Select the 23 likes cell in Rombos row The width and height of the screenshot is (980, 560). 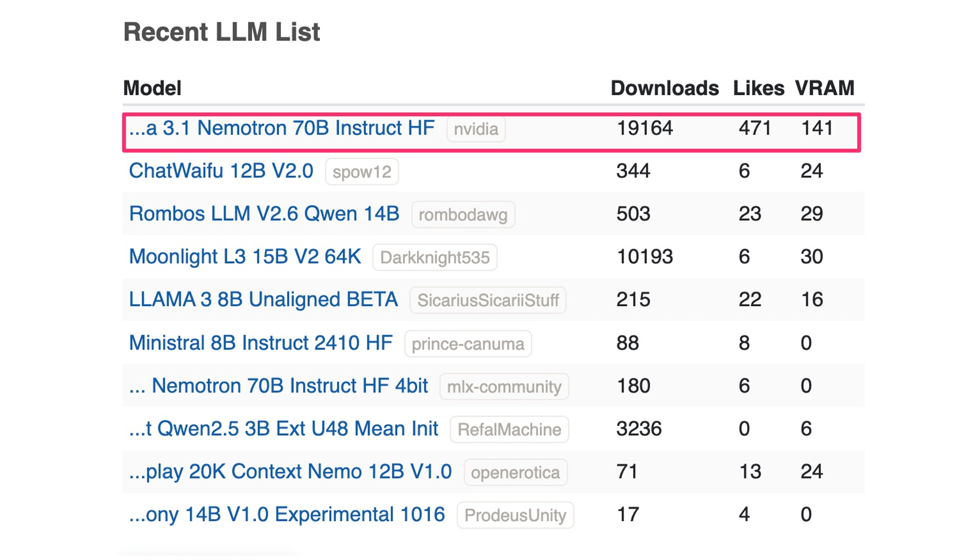pyautogui.click(x=750, y=213)
